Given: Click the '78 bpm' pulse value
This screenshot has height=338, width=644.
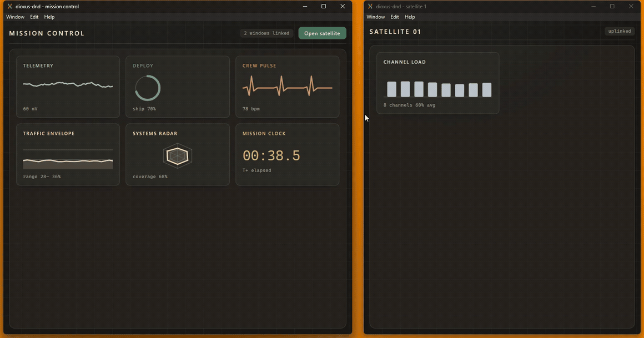Looking at the screenshot, I should tap(251, 109).
